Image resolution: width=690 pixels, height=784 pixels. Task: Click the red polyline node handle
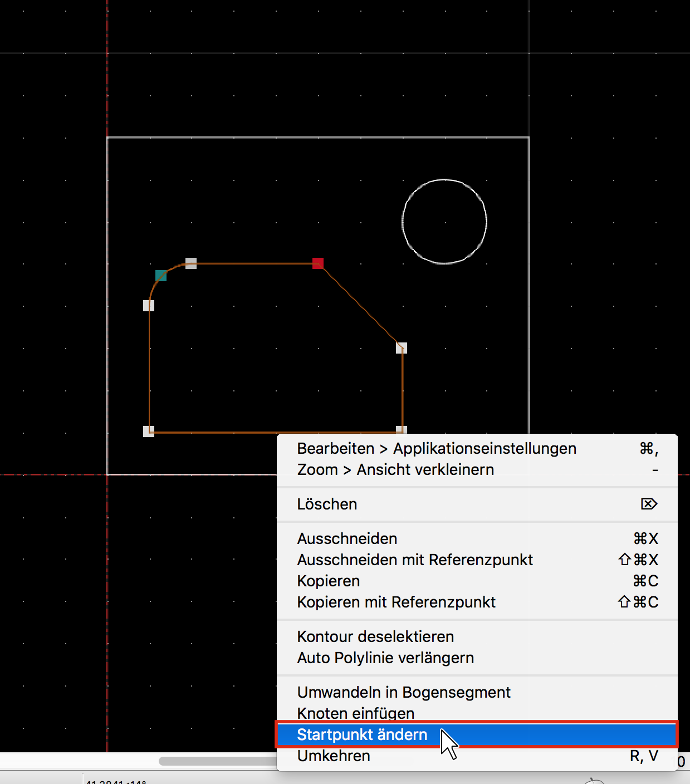coord(318,263)
